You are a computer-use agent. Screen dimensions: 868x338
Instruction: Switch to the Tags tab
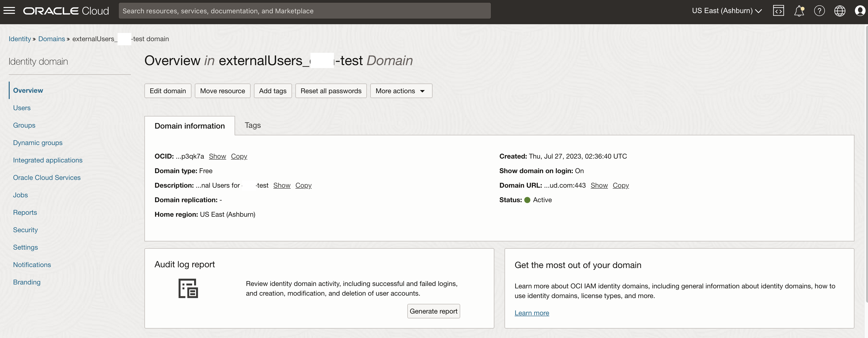tap(253, 125)
